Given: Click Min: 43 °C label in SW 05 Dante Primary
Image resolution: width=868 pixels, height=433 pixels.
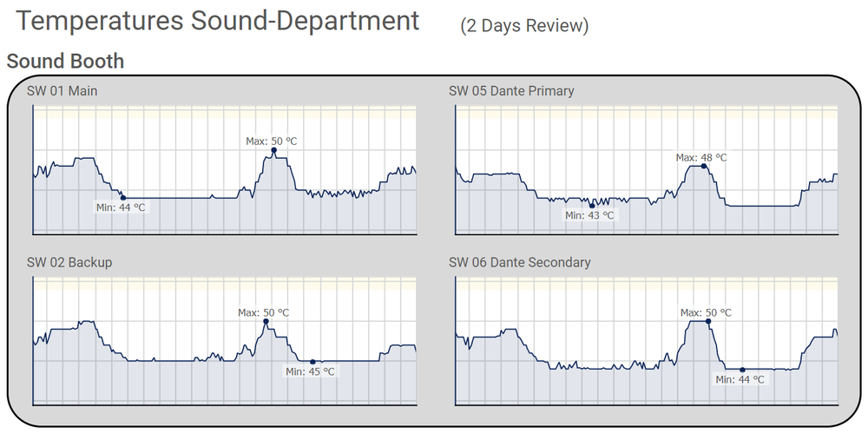Looking at the screenshot, I should (x=589, y=215).
